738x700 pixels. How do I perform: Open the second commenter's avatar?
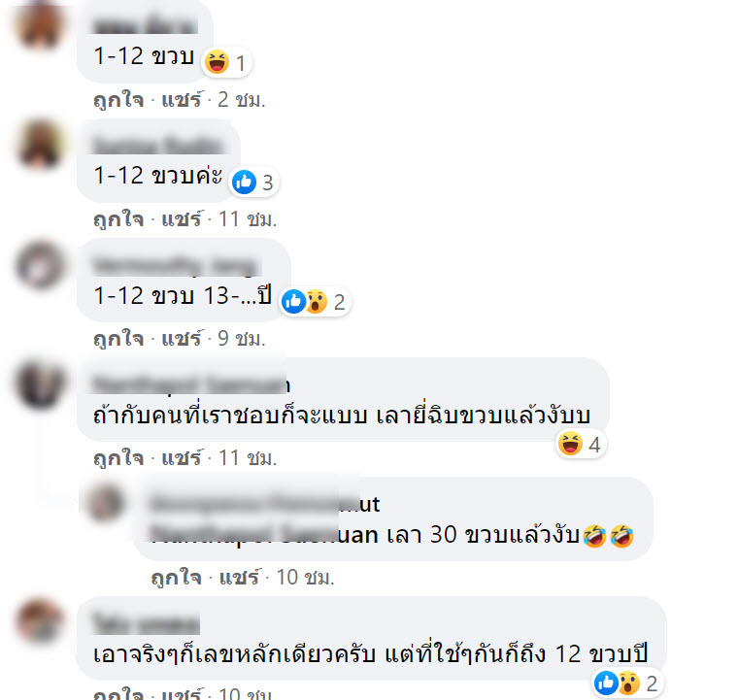coord(40,144)
